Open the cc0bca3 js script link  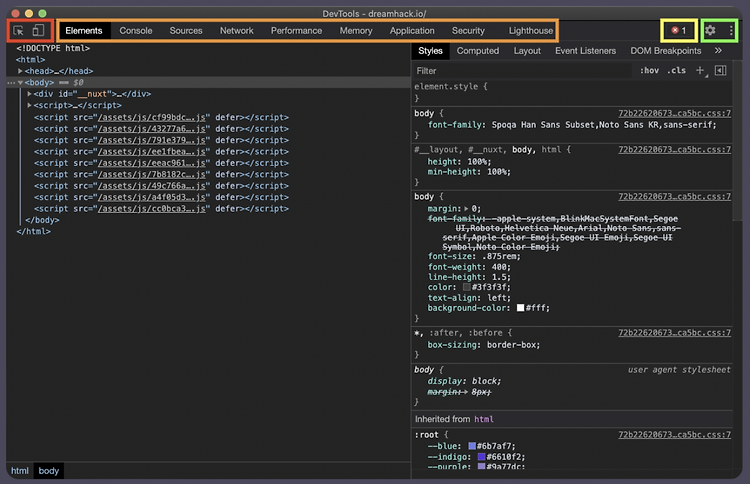152,209
